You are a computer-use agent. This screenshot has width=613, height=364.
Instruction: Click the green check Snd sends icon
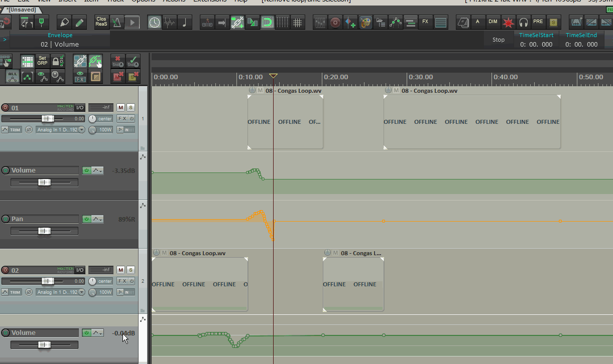[x=133, y=61]
